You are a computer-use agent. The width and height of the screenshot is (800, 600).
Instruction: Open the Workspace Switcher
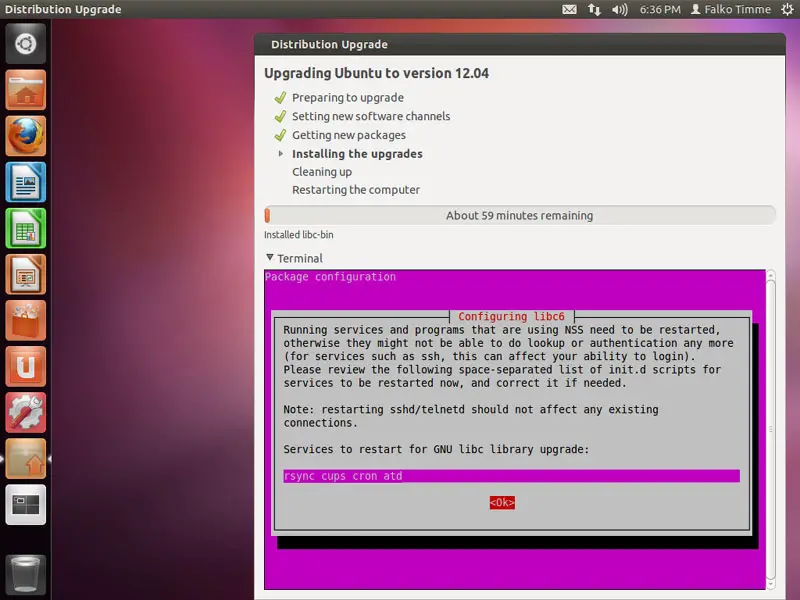coord(26,505)
